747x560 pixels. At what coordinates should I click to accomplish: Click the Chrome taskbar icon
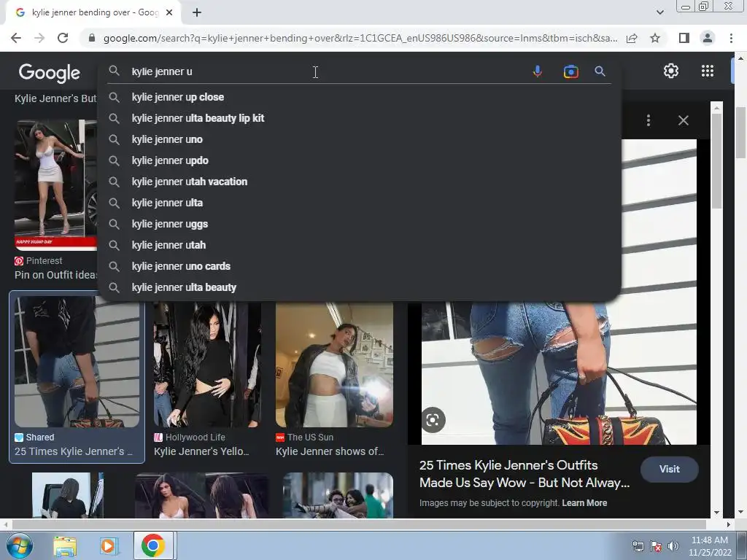[x=153, y=545]
